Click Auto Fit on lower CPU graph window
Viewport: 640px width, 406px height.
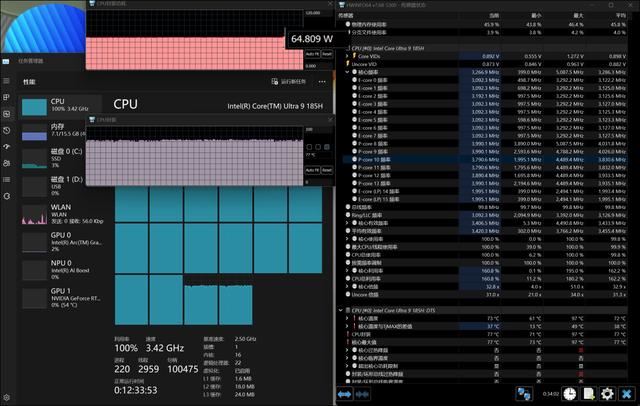(x=312, y=170)
